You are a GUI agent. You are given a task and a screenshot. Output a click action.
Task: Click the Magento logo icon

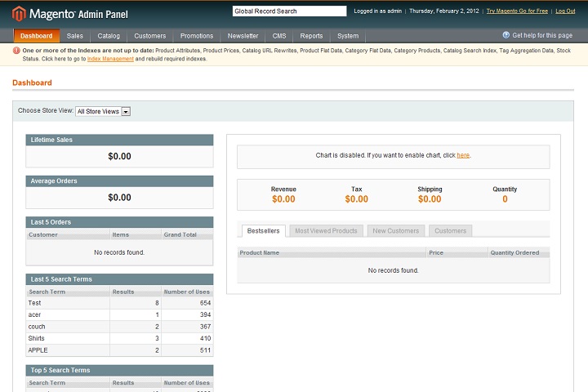(19, 13)
